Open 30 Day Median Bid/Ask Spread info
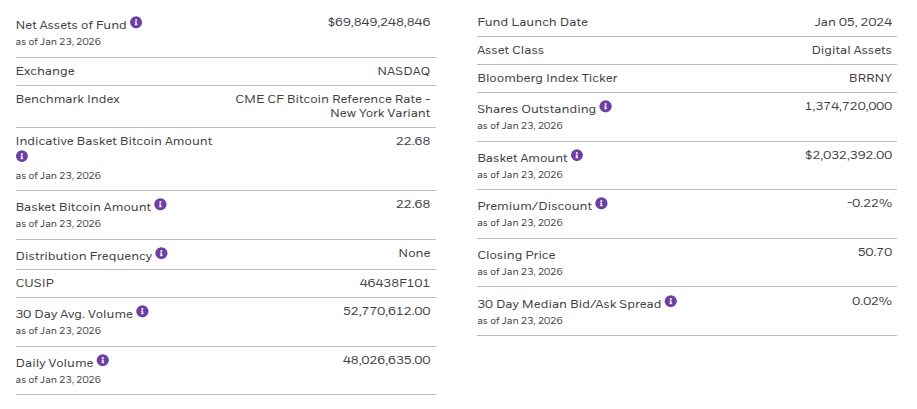 click(x=670, y=301)
